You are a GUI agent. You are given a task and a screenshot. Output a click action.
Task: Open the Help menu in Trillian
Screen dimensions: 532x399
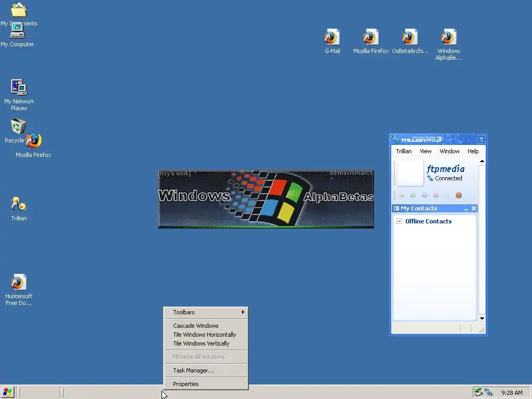pyautogui.click(x=473, y=151)
